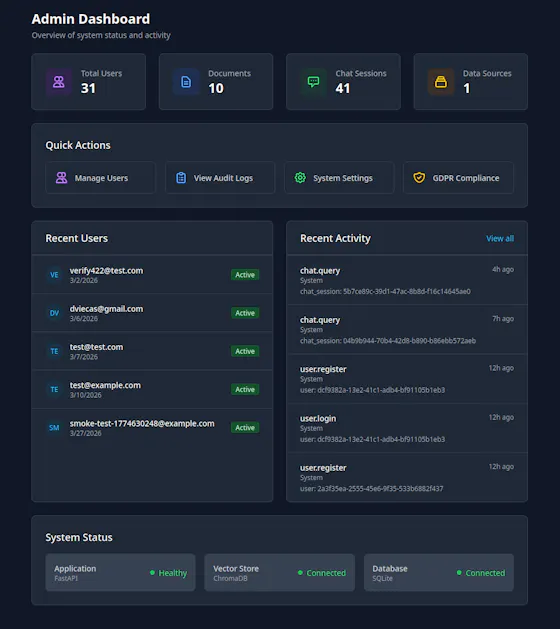
Task: Click the clipboard icon in View Audit Logs
Action: (x=181, y=178)
